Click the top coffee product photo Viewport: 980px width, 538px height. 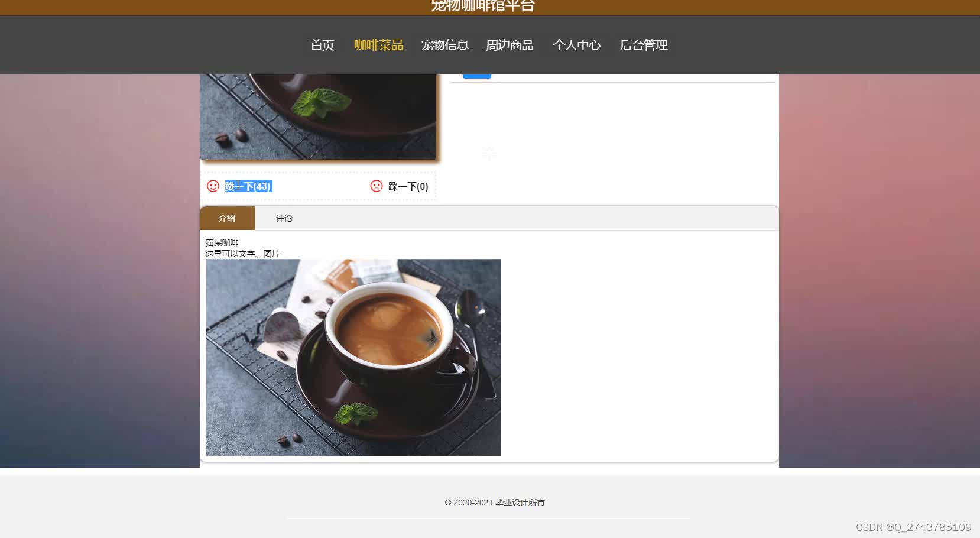(x=318, y=116)
